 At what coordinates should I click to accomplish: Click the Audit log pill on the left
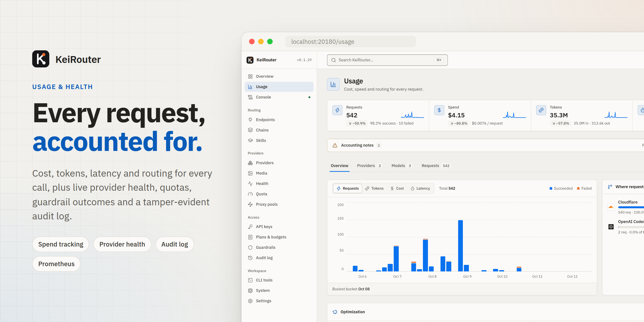175,244
